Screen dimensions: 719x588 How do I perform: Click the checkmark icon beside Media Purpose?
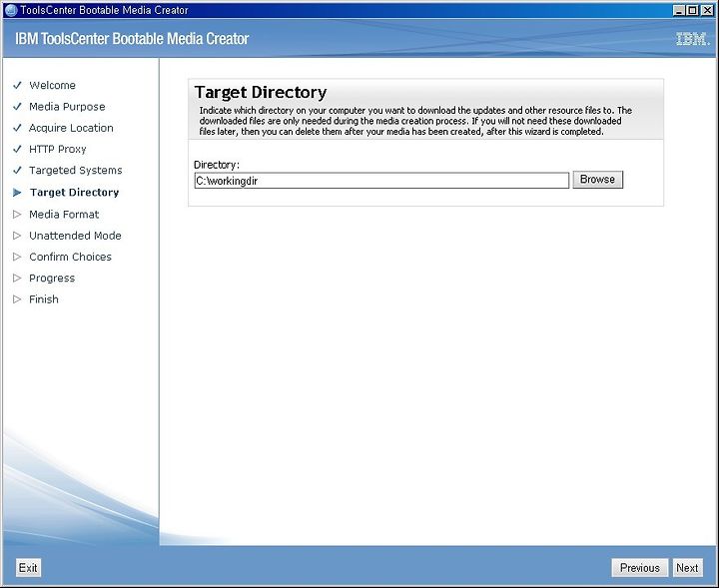click(17, 107)
